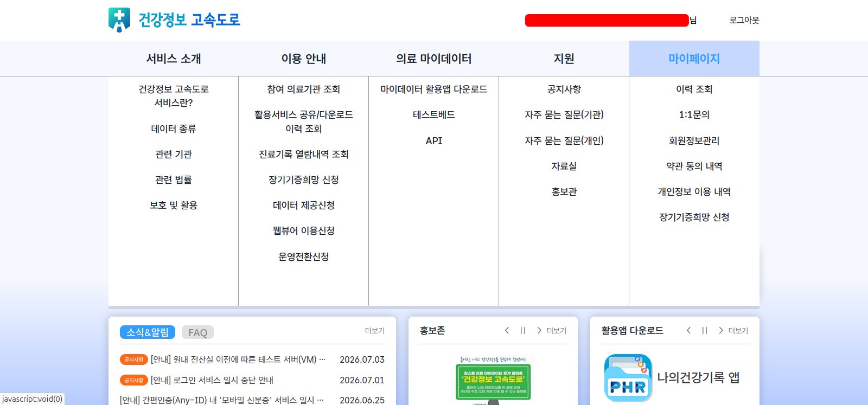
Task: Open 운영전환신청 page
Action: coord(304,256)
